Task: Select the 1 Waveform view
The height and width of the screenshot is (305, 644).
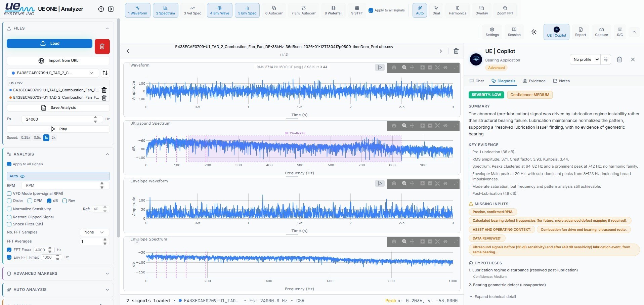Action: tap(138, 10)
